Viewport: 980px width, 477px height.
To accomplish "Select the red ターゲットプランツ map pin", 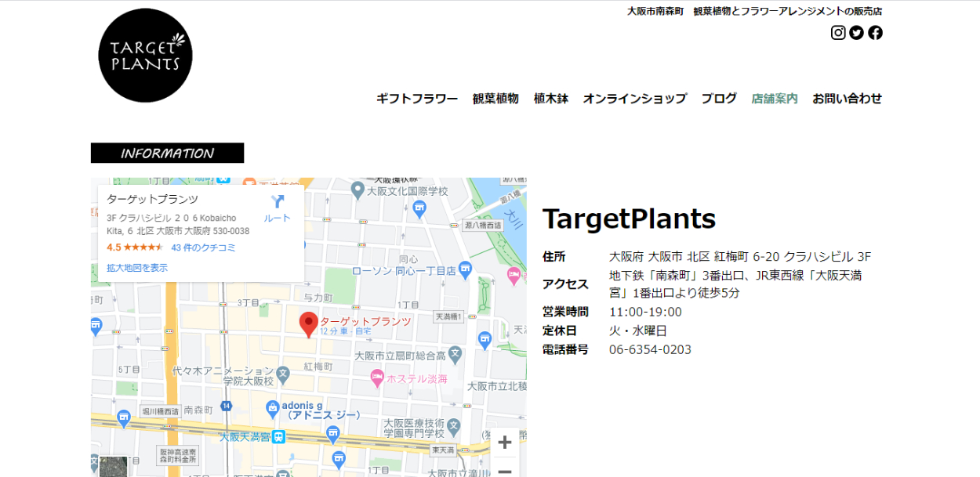I will click(310, 323).
